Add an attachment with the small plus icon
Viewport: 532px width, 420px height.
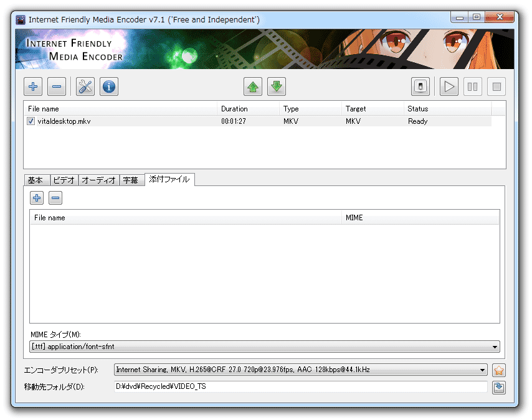click(37, 198)
